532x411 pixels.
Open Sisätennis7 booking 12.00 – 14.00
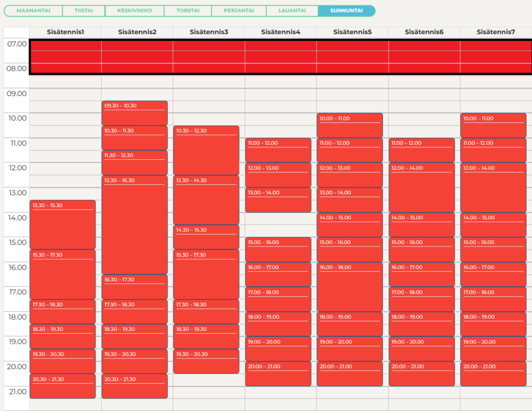494,187
